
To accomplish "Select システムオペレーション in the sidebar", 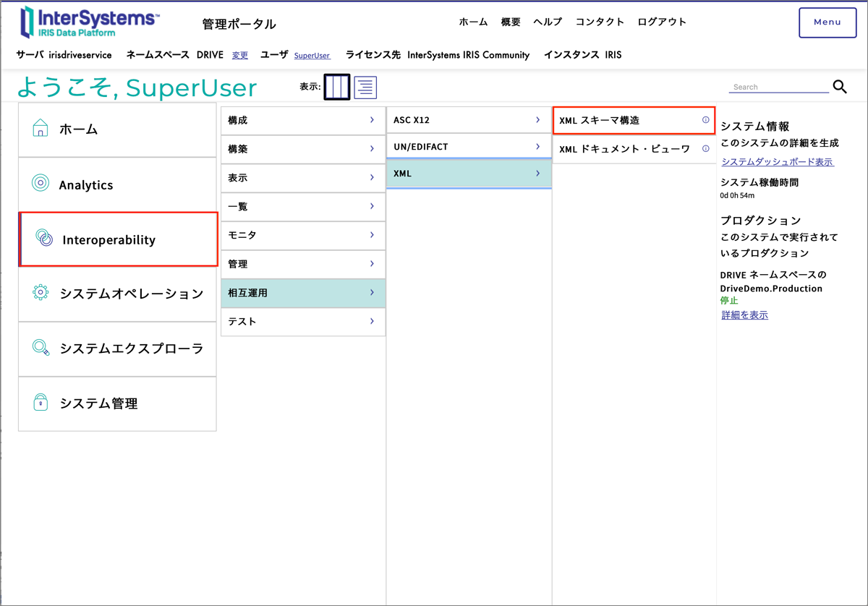I will click(x=117, y=294).
